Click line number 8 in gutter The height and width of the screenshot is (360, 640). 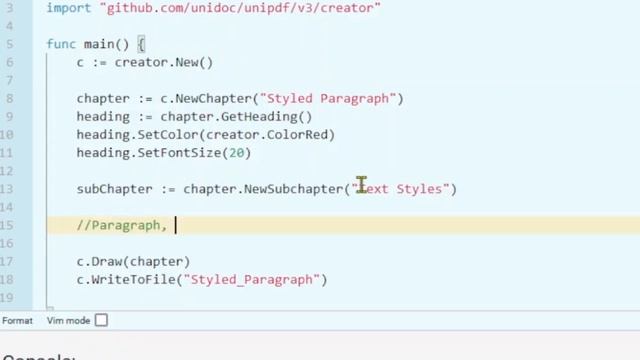(10, 99)
